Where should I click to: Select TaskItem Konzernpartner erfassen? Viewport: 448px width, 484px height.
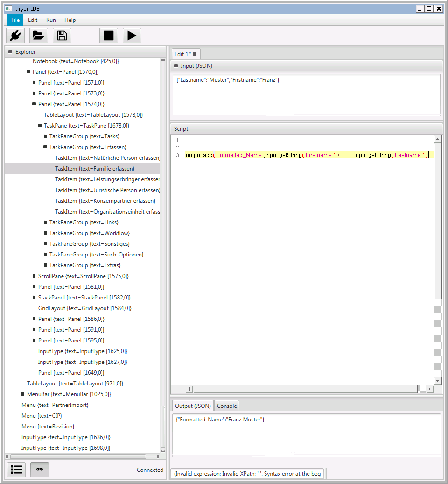click(x=105, y=201)
